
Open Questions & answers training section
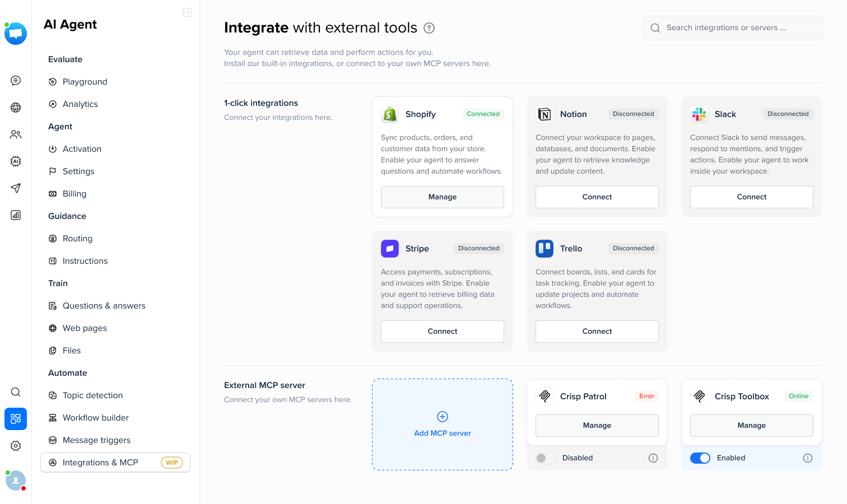point(104,306)
